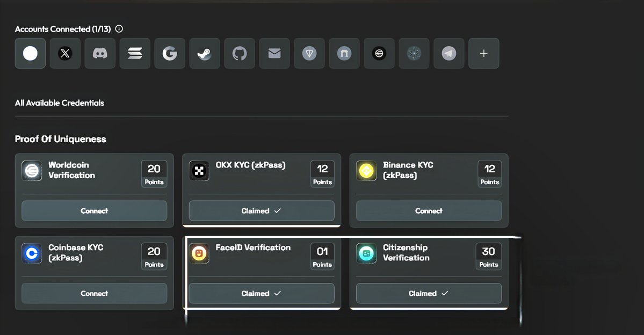Click the 30 Points badge on Citizenship card
Viewport: 644px width, 335px height.
pos(489,256)
